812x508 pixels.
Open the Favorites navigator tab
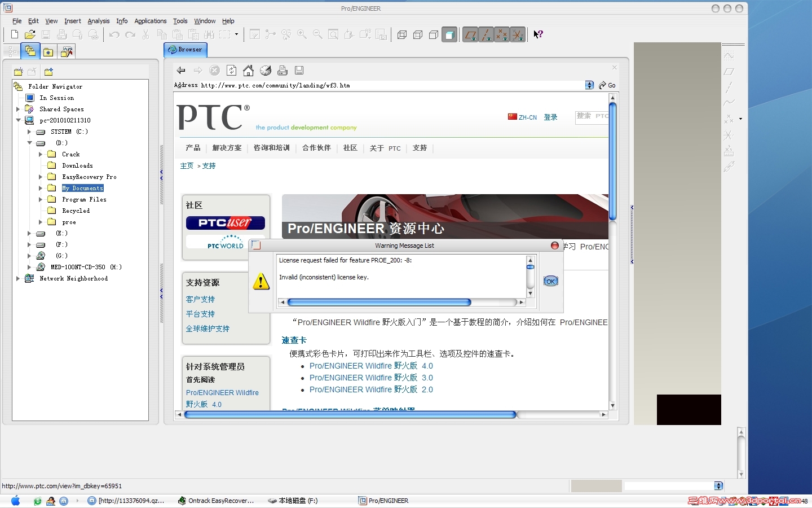coord(48,52)
